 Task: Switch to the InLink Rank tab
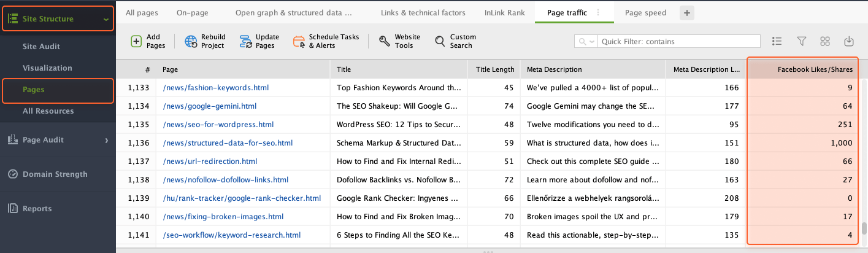504,12
